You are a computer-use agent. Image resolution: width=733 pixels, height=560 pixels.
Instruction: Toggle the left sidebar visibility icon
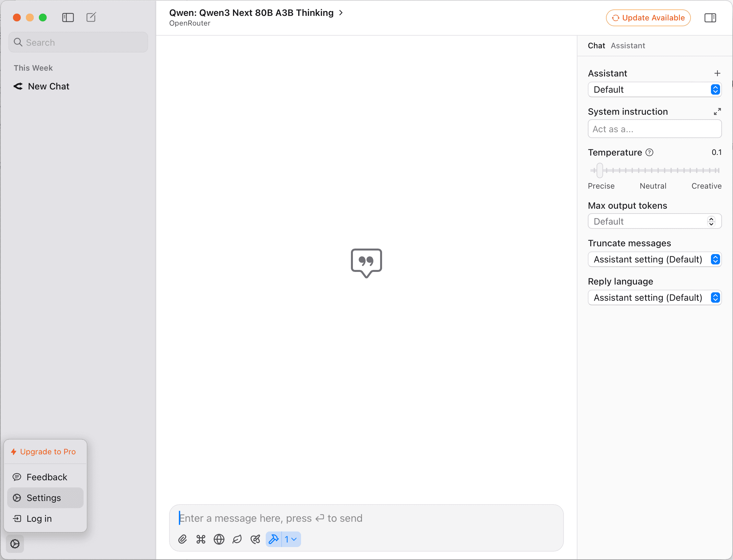68,17
